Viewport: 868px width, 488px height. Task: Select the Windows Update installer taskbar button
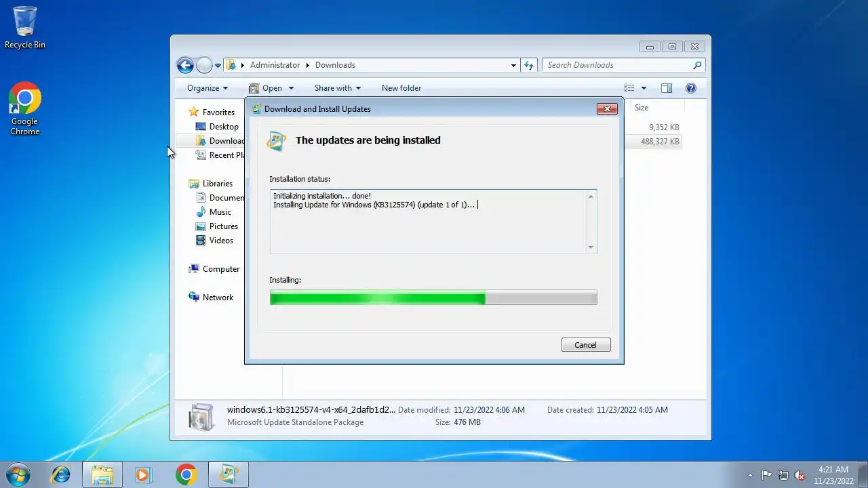click(x=229, y=474)
